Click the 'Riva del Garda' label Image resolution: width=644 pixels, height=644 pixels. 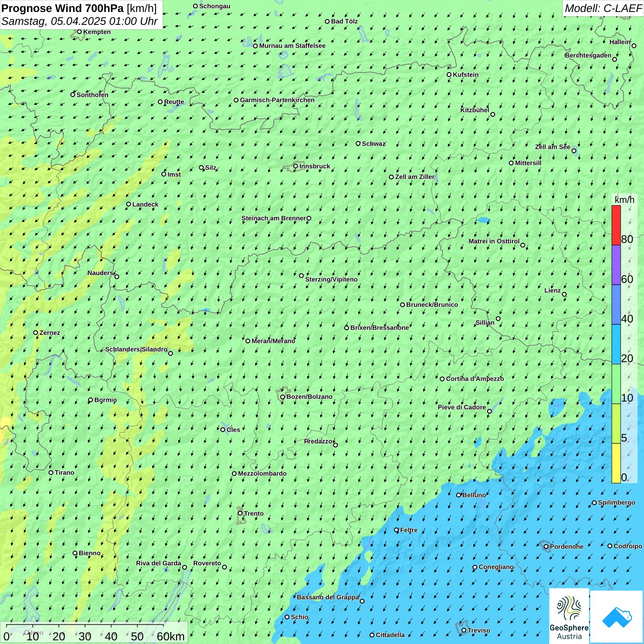coord(159,563)
